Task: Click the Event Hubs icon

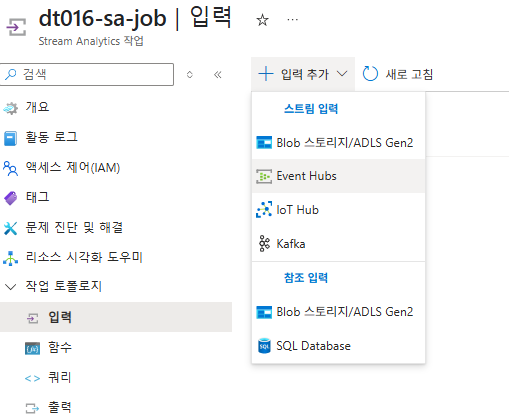Action: (264, 176)
